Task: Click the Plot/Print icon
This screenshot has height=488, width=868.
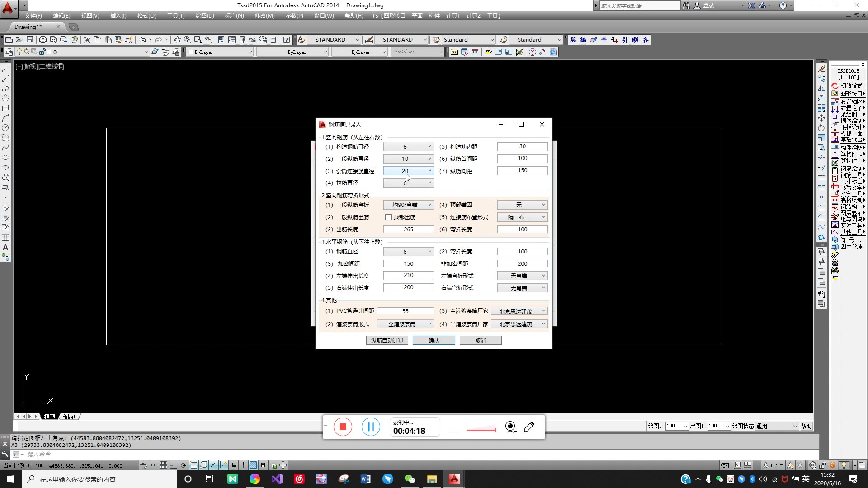Action: pyautogui.click(x=42, y=40)
